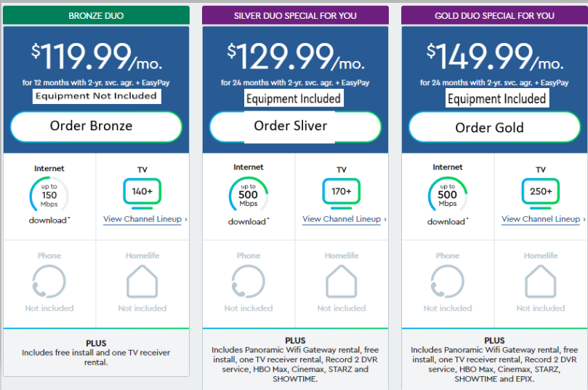Click the 250+ TV channels icon
Viewport: 588px width, 390px height.
[x=540, y=194]
